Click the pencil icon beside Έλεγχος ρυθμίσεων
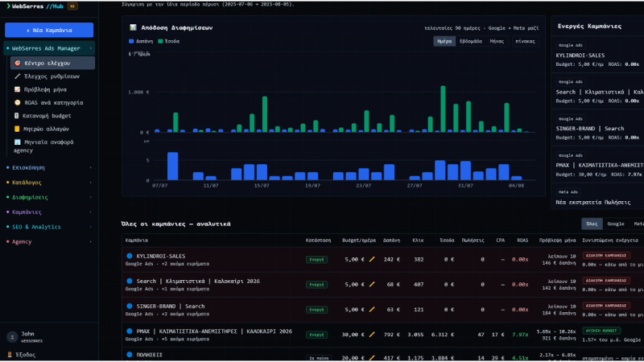This screenshot has height=362, width=644. coord(17,76)
